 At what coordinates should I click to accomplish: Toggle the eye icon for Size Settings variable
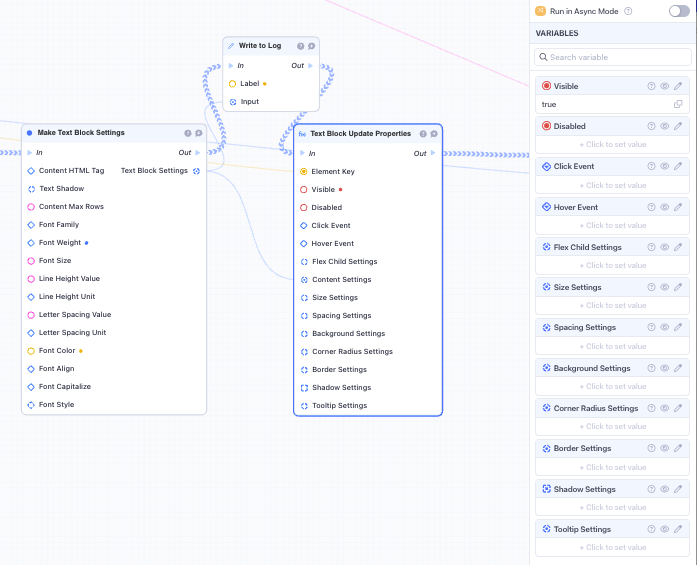point(665,287)
